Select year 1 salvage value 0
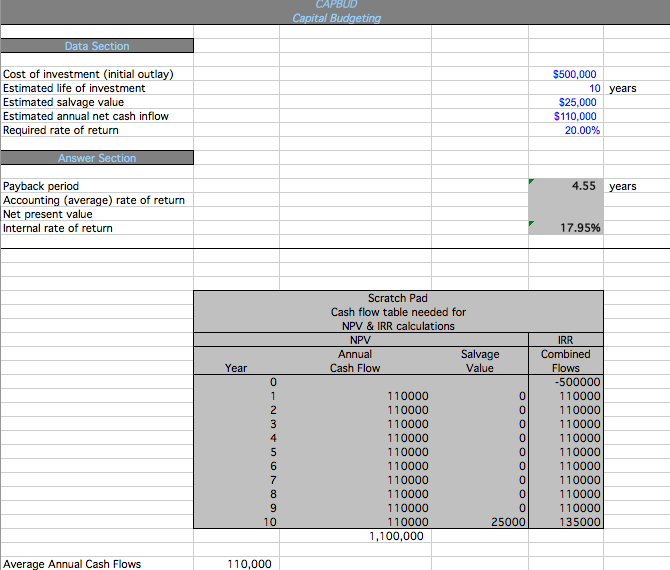 pos(480,396)
